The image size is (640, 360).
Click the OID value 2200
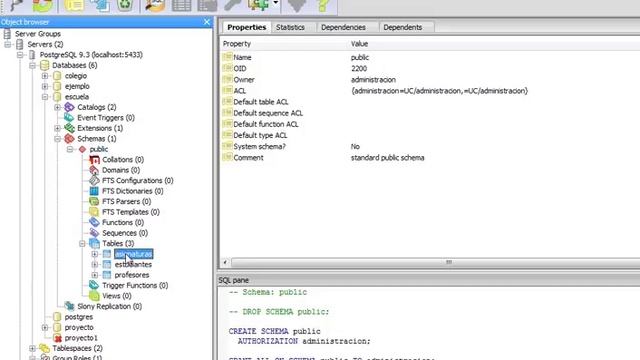359,69
